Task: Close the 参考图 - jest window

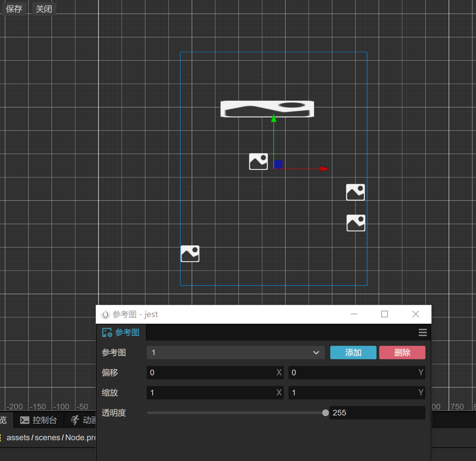Action: pos(416,314)
